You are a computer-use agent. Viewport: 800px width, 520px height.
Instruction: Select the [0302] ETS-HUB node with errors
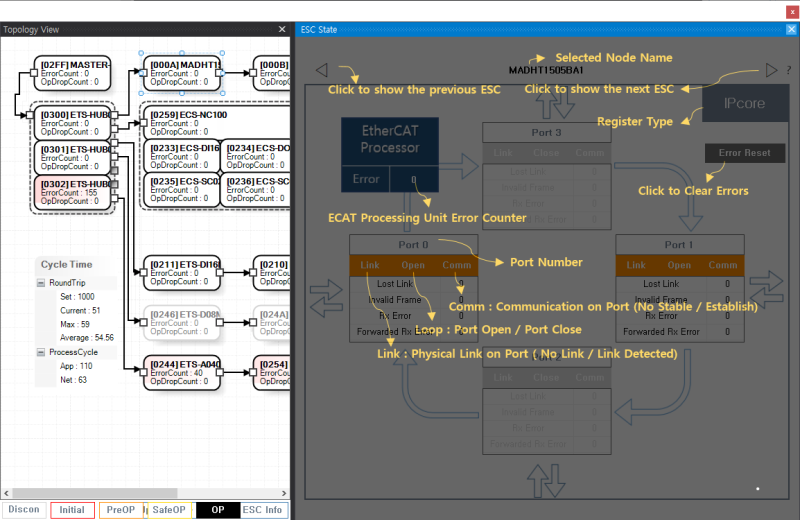coord(72,192)
